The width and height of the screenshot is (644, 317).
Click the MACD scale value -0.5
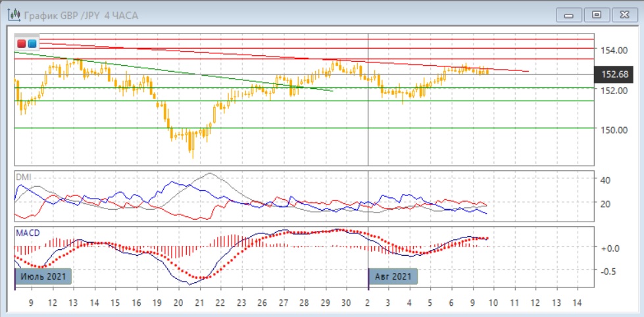(607, 271)
